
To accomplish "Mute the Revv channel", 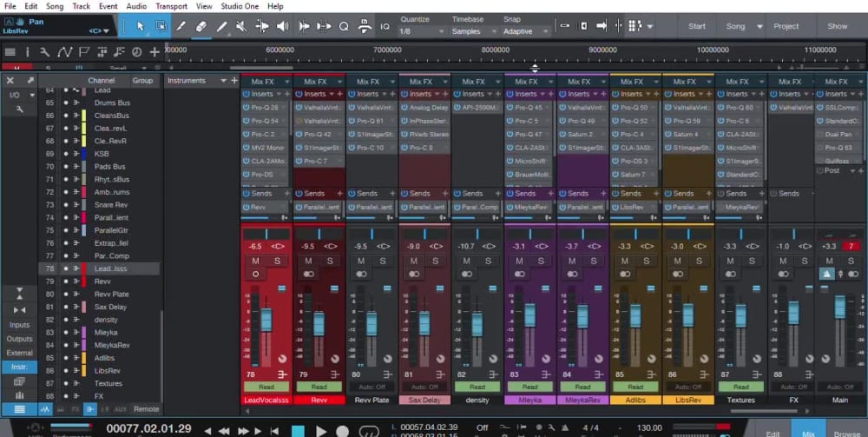I will (308, 261).
